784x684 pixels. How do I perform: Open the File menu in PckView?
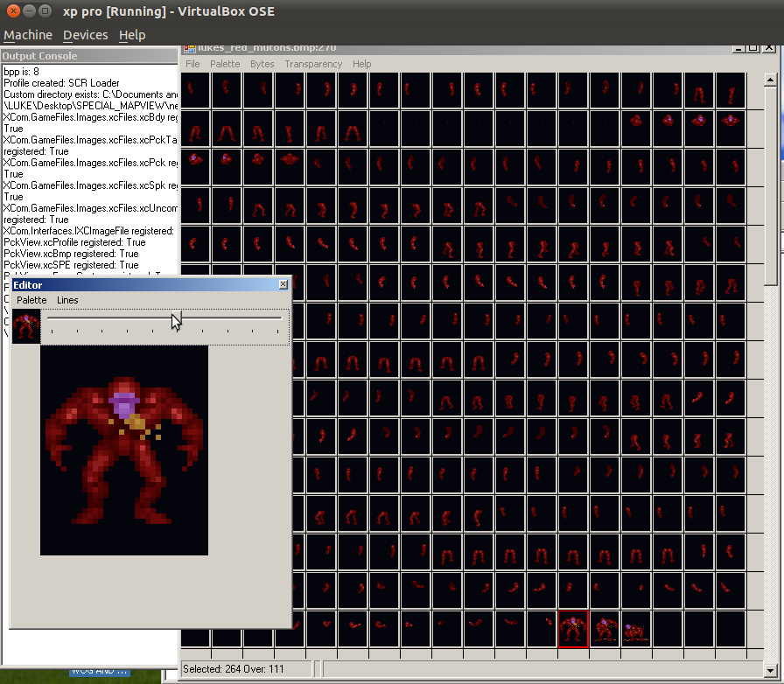192,64
